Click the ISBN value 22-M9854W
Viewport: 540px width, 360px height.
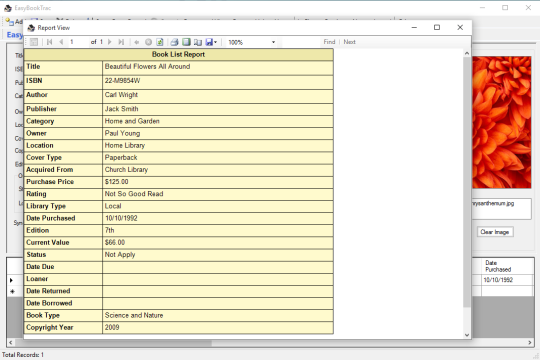(x=122, y=81)
